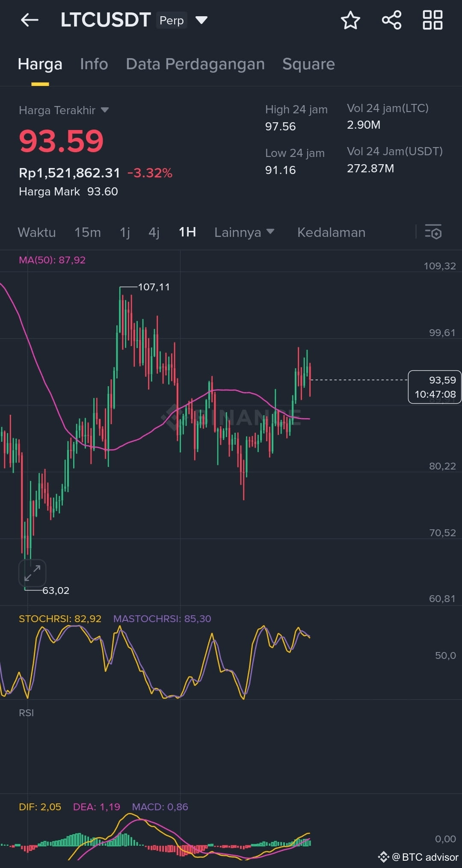
Task: Tap the Low 24 jam value 91.16
Action: click(x=281, y=170)
